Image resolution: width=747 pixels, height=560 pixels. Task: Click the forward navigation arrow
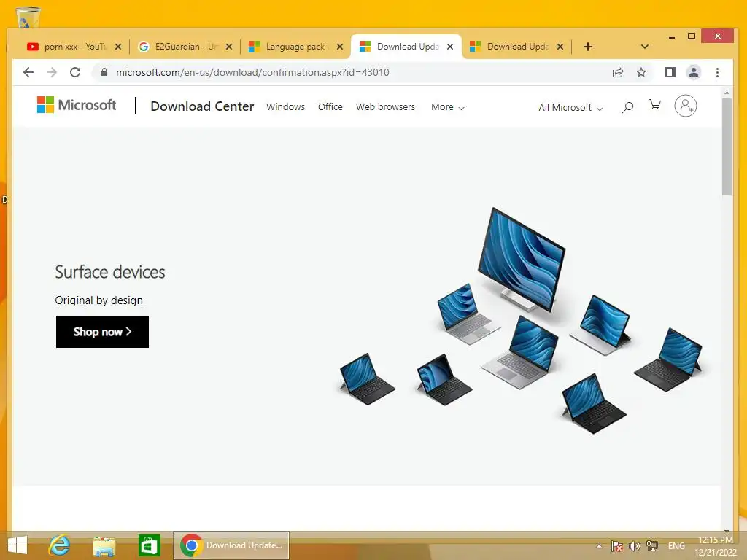click(x=52, y=72)
